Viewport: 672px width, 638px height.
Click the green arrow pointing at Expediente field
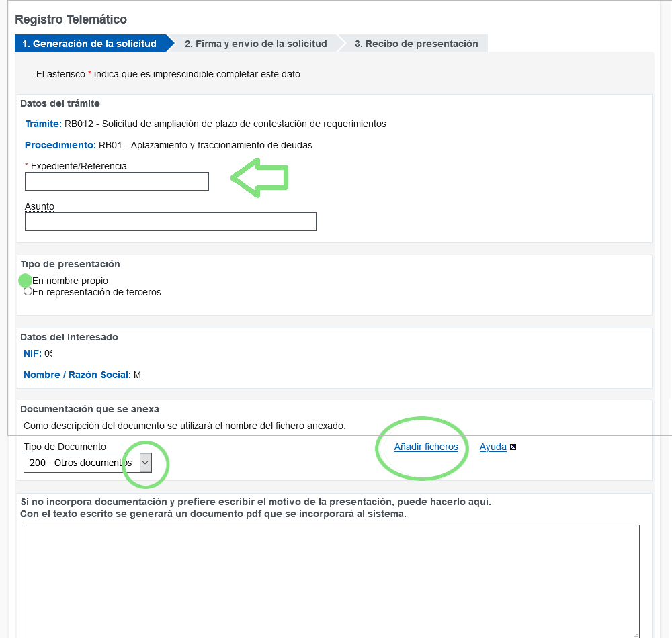point(259,178)
